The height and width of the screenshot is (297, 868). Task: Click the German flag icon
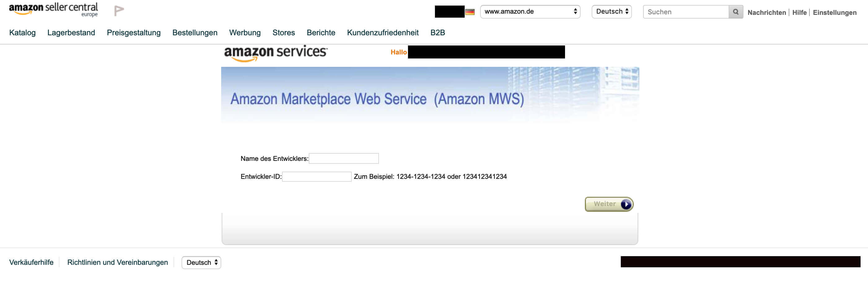[x=470, y=12]
